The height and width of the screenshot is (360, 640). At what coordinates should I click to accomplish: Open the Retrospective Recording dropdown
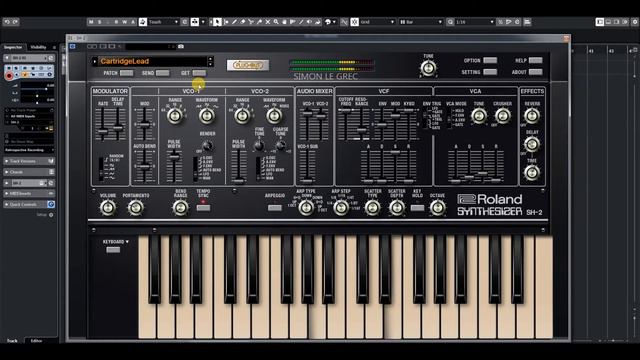[29, 150]
